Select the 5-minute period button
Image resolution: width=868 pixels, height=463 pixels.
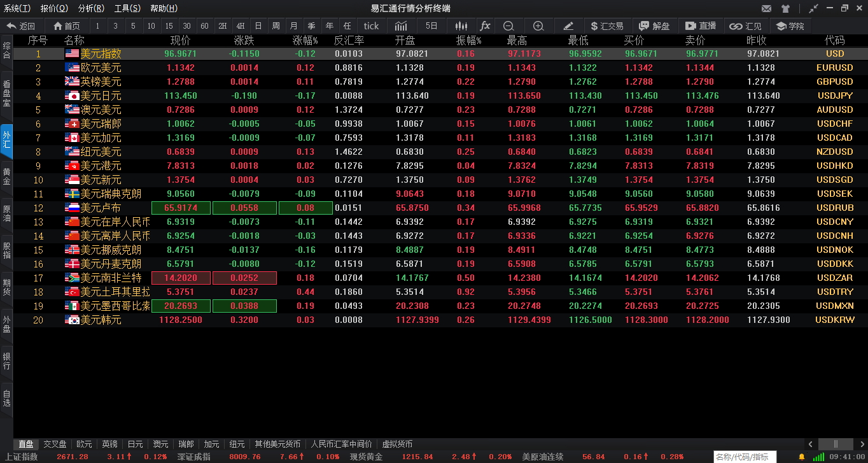point(133,26)
